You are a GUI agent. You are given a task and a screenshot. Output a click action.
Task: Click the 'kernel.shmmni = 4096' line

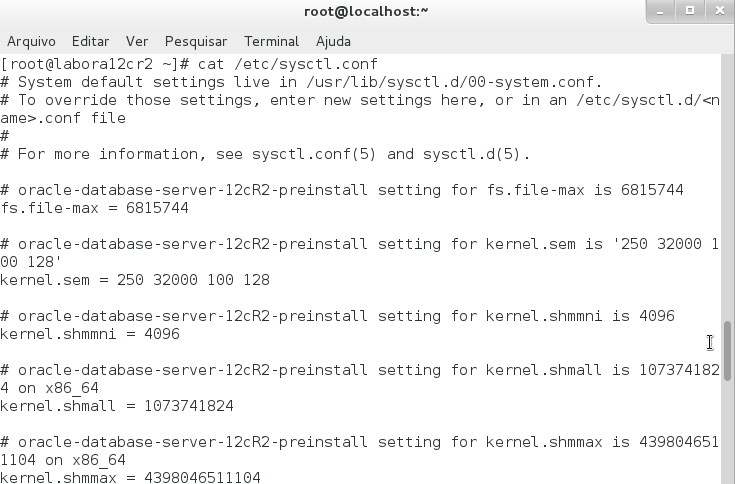(x=90, y=334)
